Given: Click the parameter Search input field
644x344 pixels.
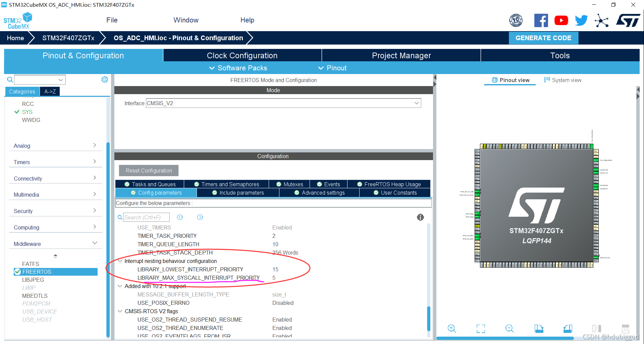Looking at the screenshot, I should pyautogui.click(x=146, y=217).
